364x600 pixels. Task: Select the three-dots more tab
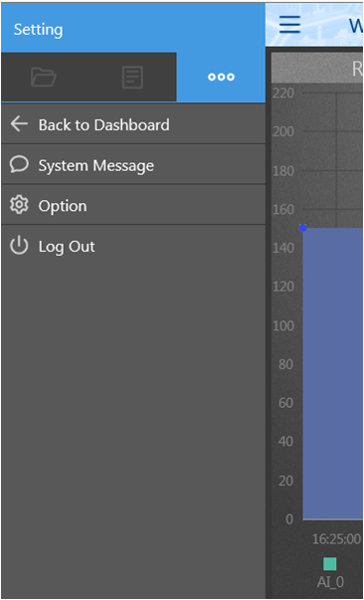click(x=221, y=78)
